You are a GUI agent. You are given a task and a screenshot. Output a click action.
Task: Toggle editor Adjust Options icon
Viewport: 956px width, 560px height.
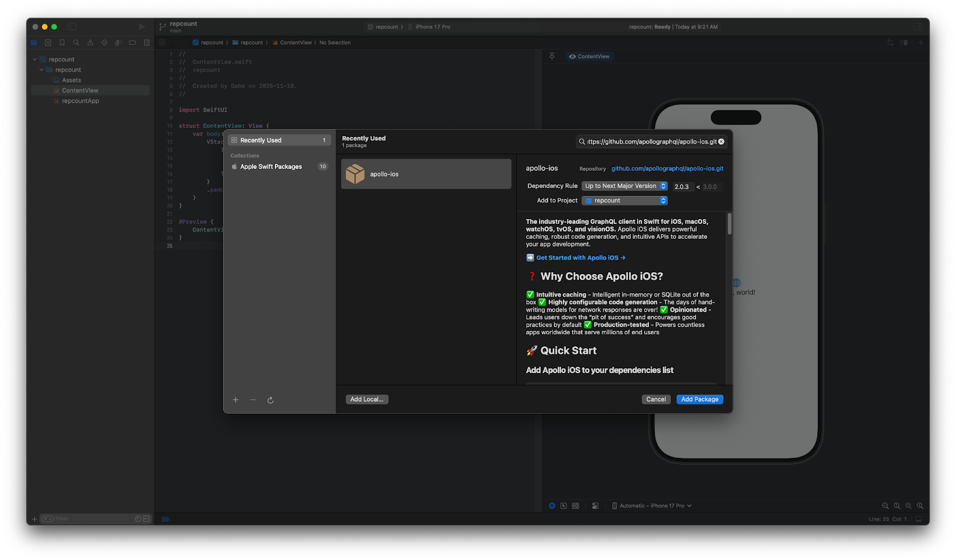tap(905, 43)
